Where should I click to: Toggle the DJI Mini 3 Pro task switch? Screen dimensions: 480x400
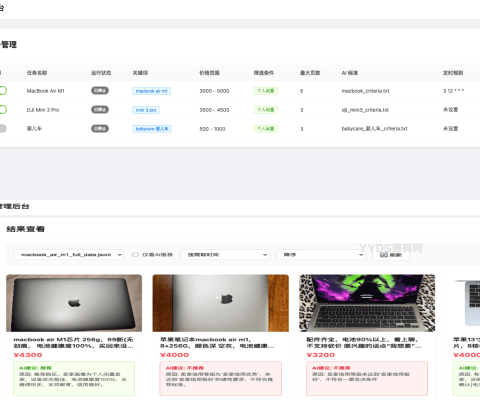(3, 110)
